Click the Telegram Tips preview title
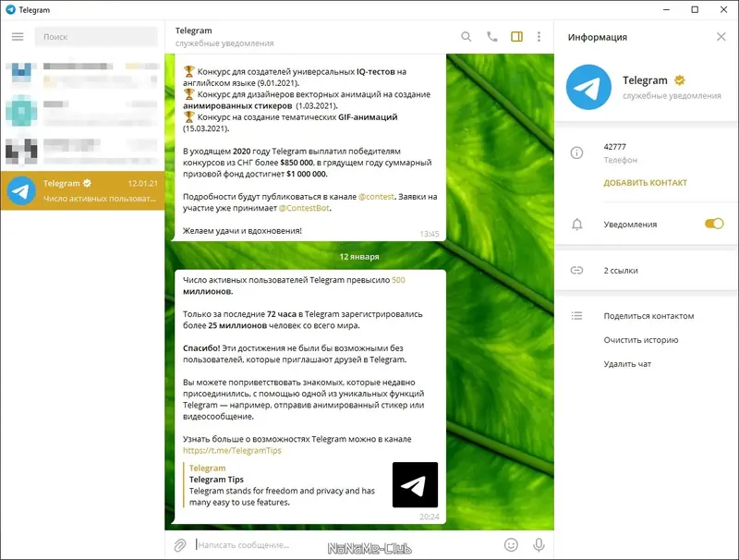The height and width of the screenshot is (560, 739). (x=216, y=480)
